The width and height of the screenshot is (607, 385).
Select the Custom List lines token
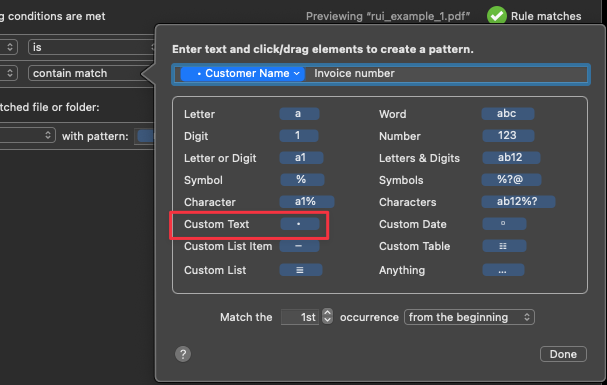pyautogui.click(x=301, y=270)
